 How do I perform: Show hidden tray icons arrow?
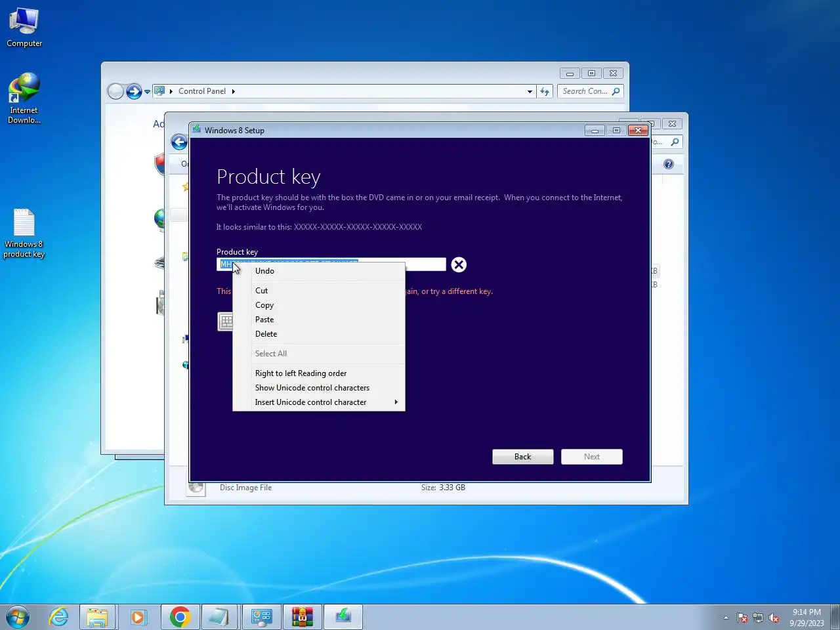pyautogui.click(x=726, y=618)
